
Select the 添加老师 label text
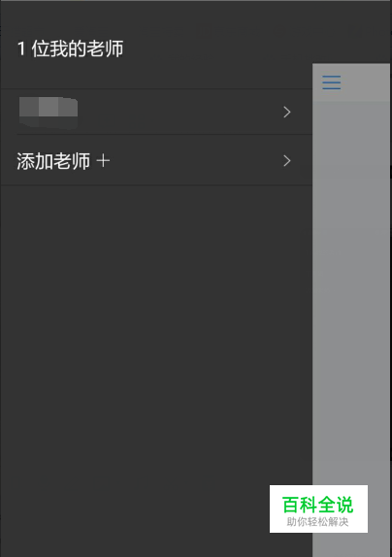(x=53, y=161)
